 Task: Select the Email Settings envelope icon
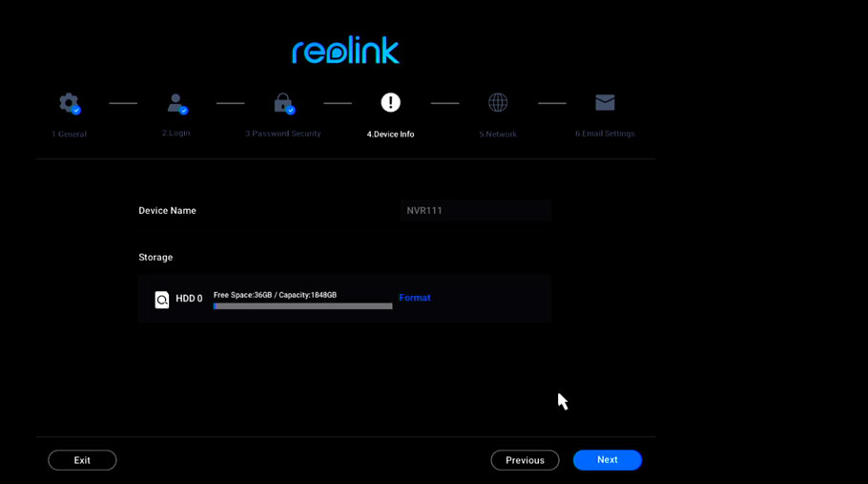605,102
